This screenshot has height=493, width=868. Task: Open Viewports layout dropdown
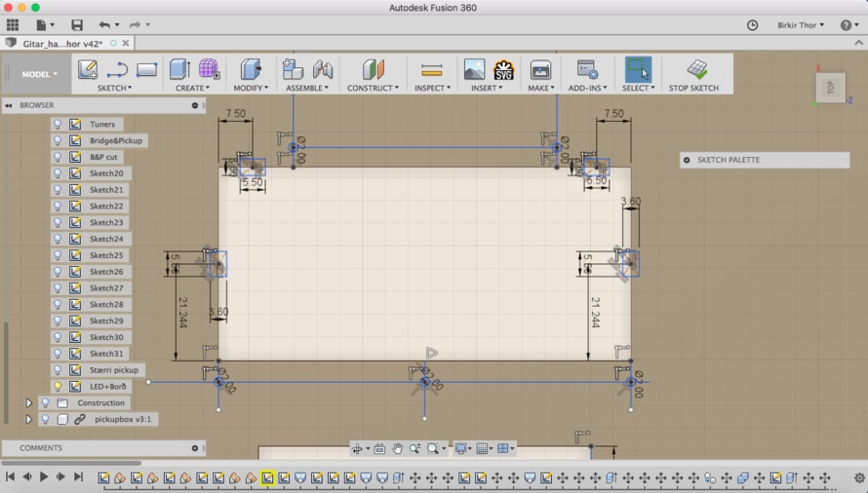[x=506, y=449]
